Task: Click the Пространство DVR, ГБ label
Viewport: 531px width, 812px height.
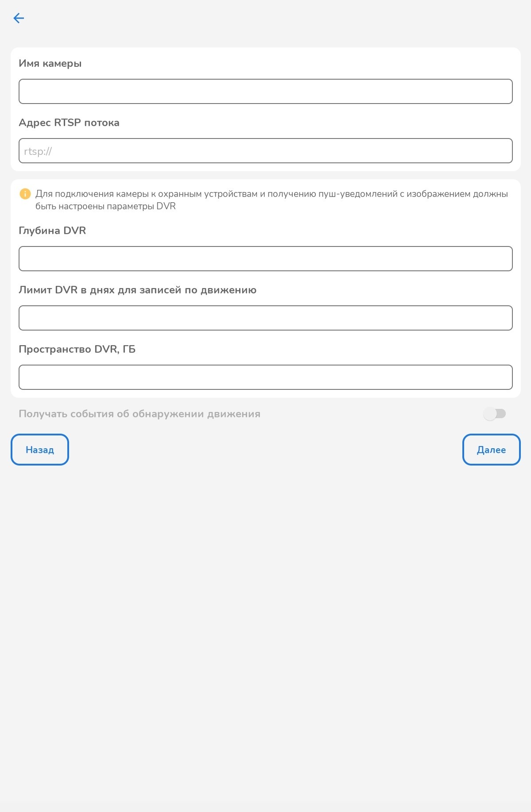Action: click(77, 350)
